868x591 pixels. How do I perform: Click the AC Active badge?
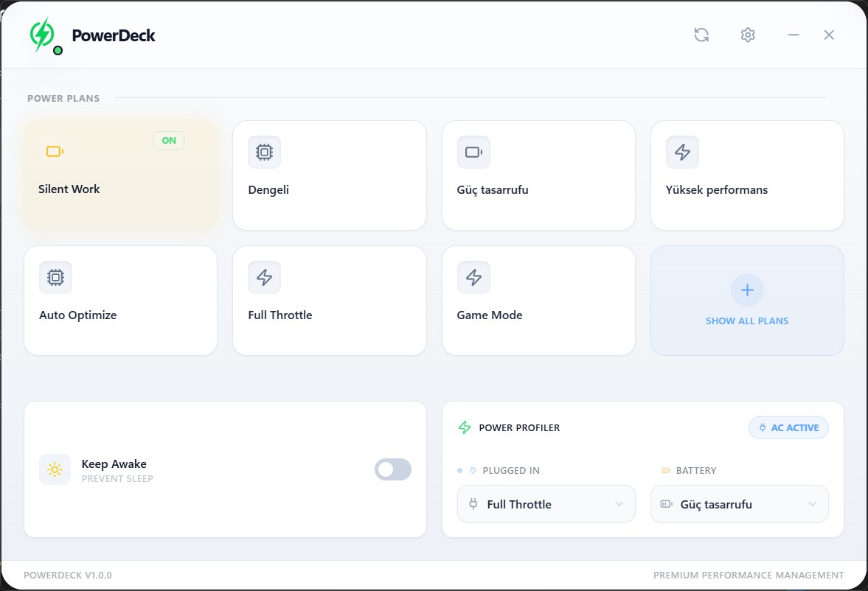click(x=789, y=427)
